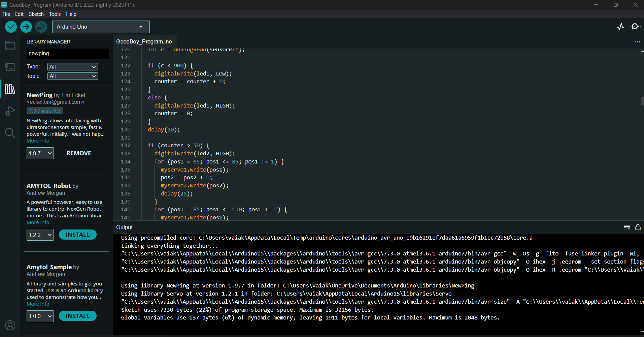The image size is (644, 337).
Task: Click the Verify sketch checkmark button
Action: 11,27
